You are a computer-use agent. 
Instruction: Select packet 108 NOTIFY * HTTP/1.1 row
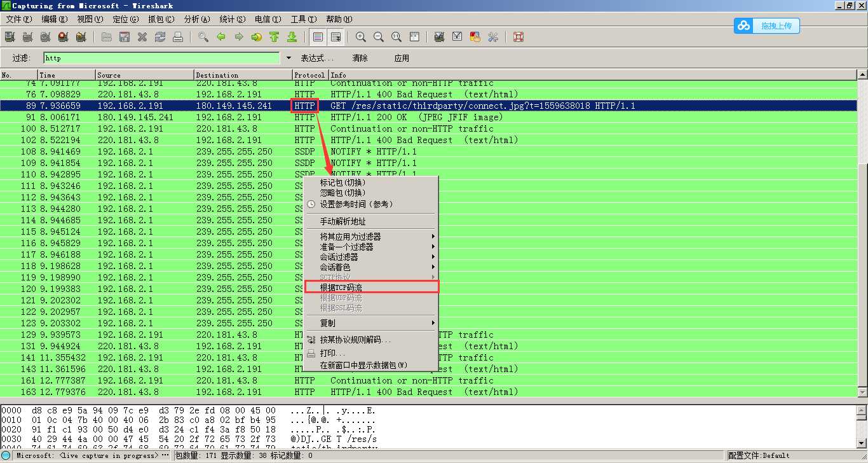[428, 151]
